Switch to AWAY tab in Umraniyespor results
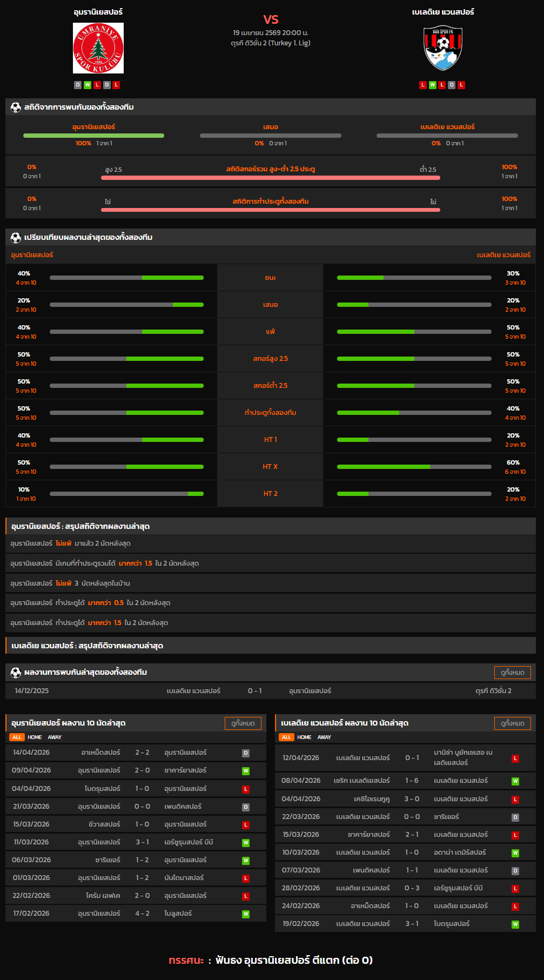 [55, 737]
